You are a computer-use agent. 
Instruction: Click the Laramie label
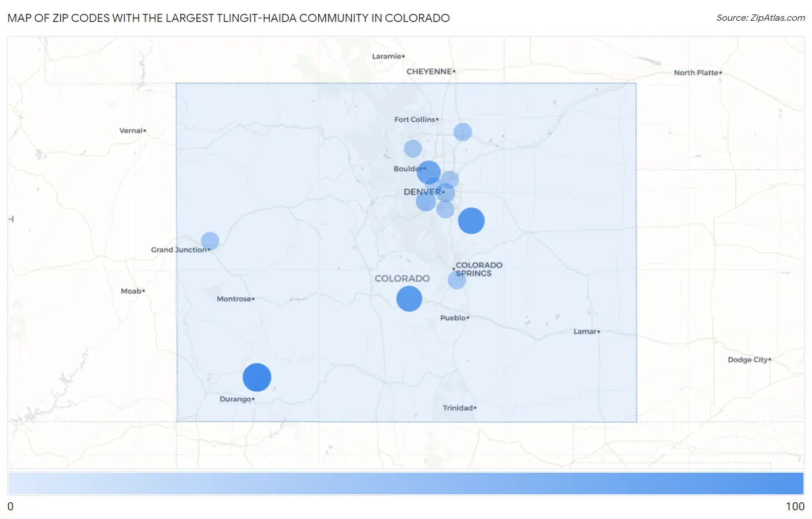click(x=386, y=56)
